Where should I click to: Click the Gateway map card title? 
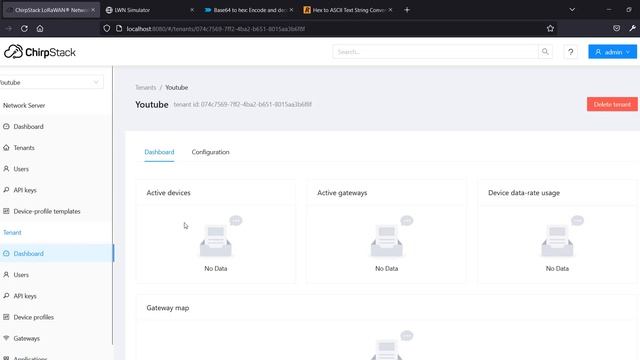click(x=168, y=308)
